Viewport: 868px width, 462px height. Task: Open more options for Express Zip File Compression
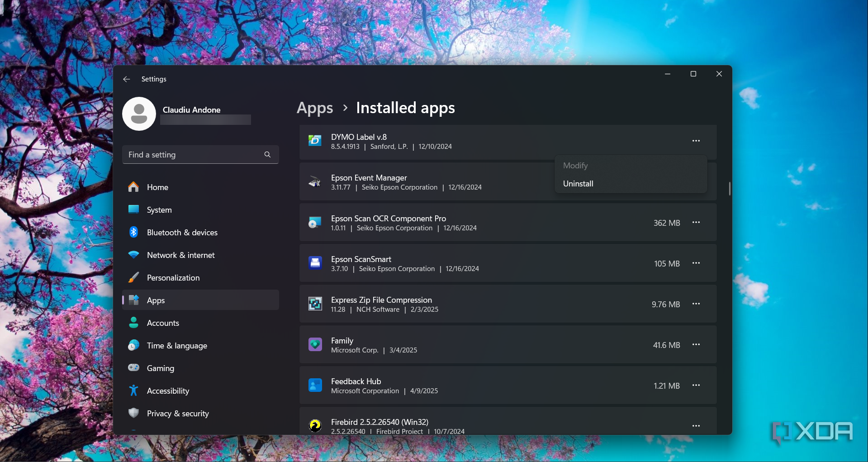[696, 304]
